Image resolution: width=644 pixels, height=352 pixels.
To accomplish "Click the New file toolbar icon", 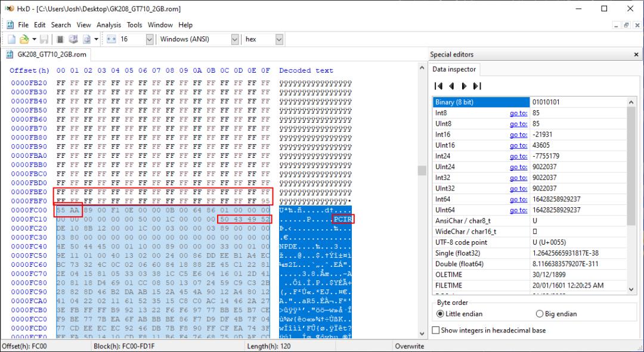I will (12, 39).
